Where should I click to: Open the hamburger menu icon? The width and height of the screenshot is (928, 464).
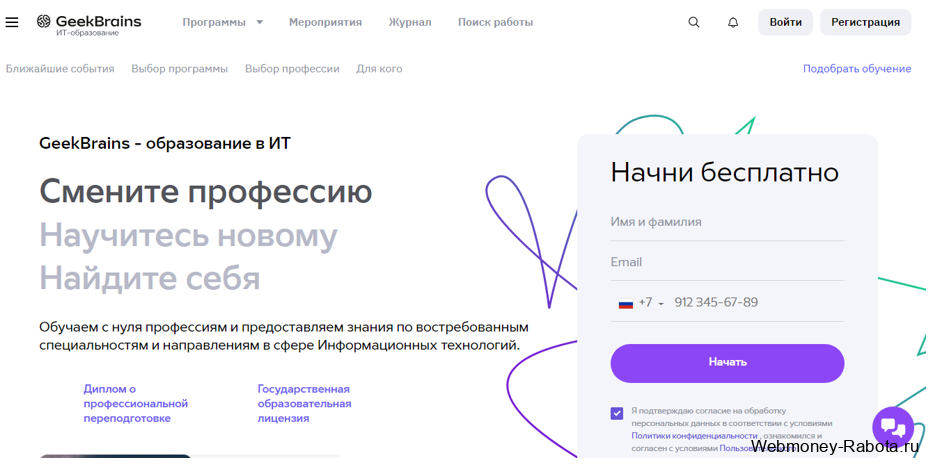click(11, 22)
